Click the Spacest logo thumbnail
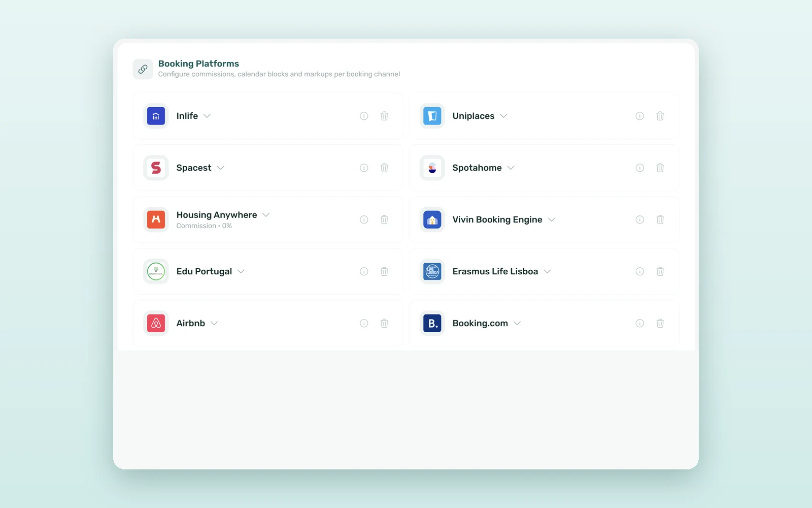Viewport: 812px width, 508px height. (156, 168)
